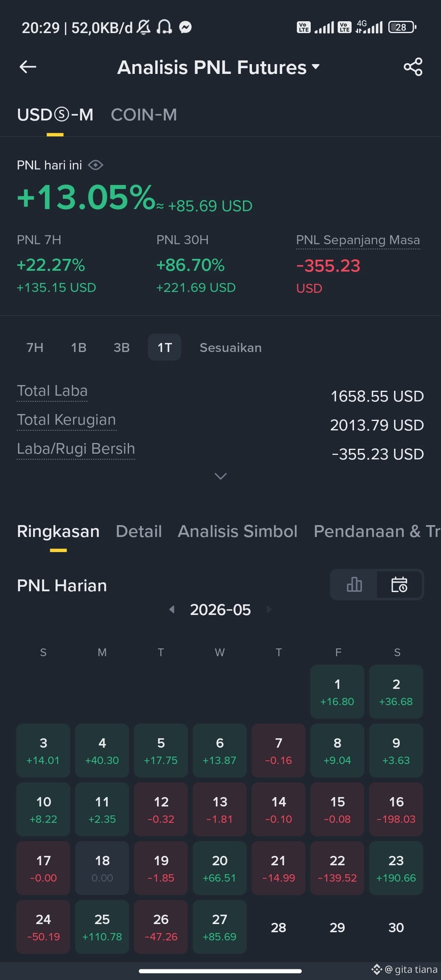Tap the battery indicator icon

click(402, 27)
